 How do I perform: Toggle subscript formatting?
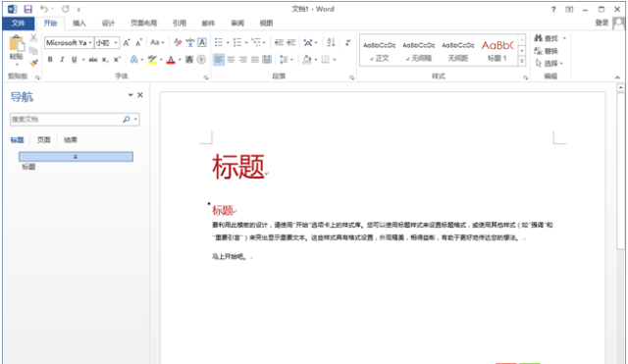click(x=105, y=60)
